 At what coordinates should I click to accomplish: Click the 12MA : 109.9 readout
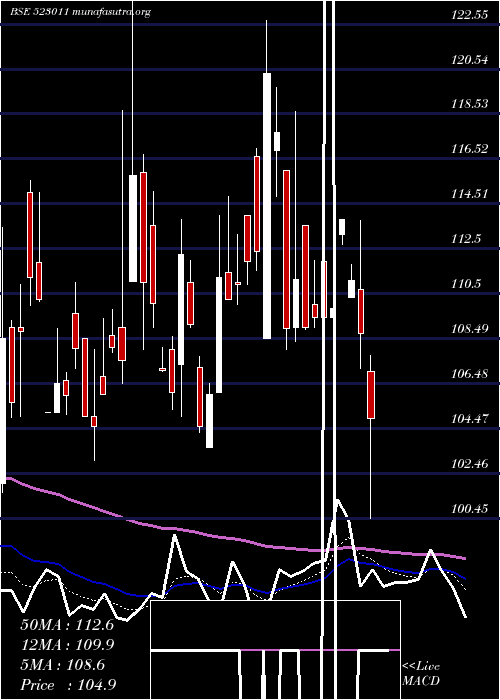67,645
